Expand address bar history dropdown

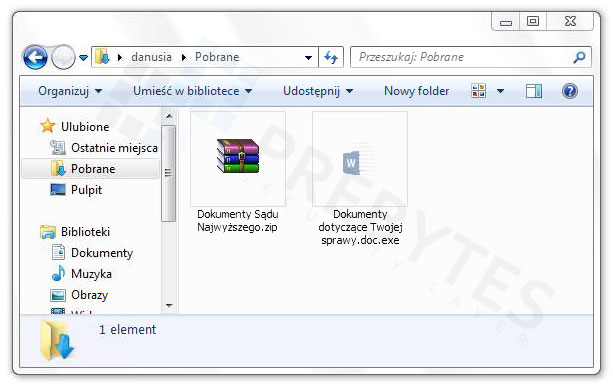(x=308, y=58)
